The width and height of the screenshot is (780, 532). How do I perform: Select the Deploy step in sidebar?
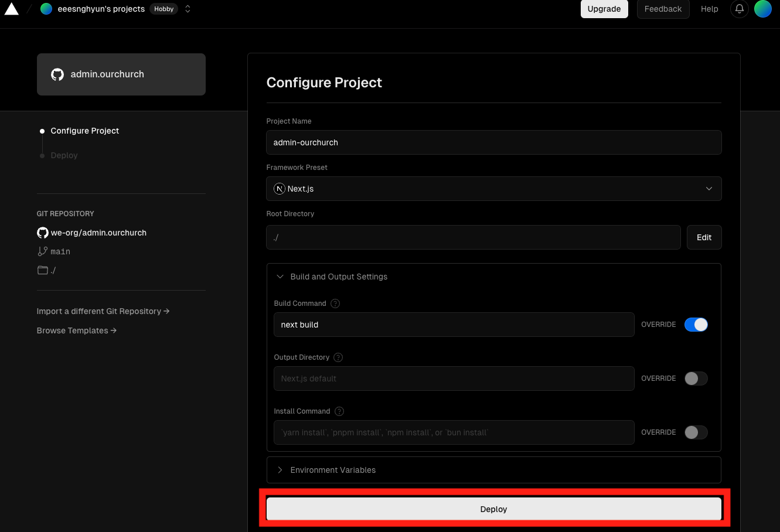coord(64,155)
